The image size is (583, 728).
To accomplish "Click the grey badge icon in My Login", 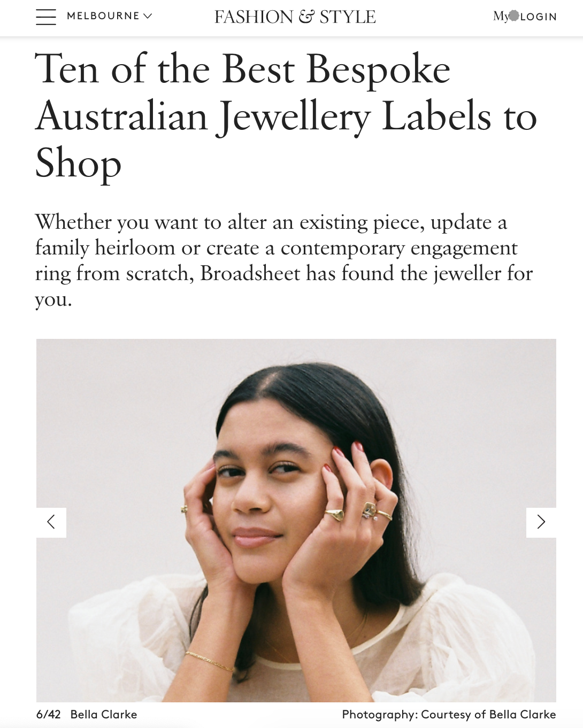I will [x=513, y=16].
